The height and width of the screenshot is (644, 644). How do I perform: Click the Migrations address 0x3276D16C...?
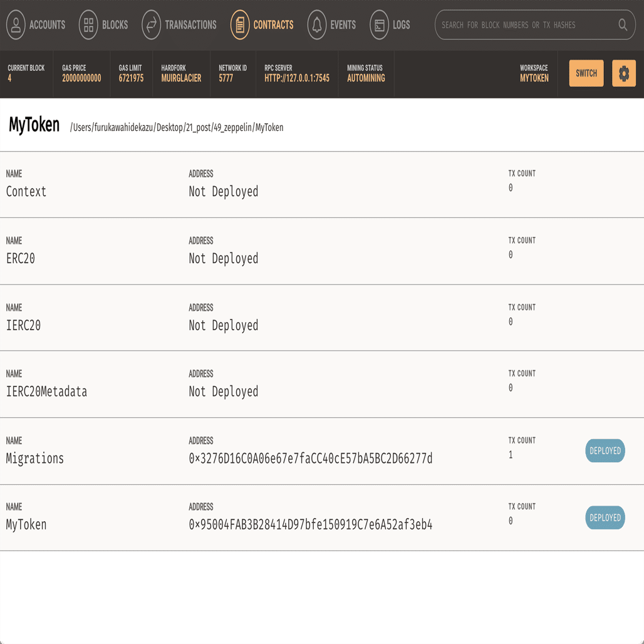[311, 459]
